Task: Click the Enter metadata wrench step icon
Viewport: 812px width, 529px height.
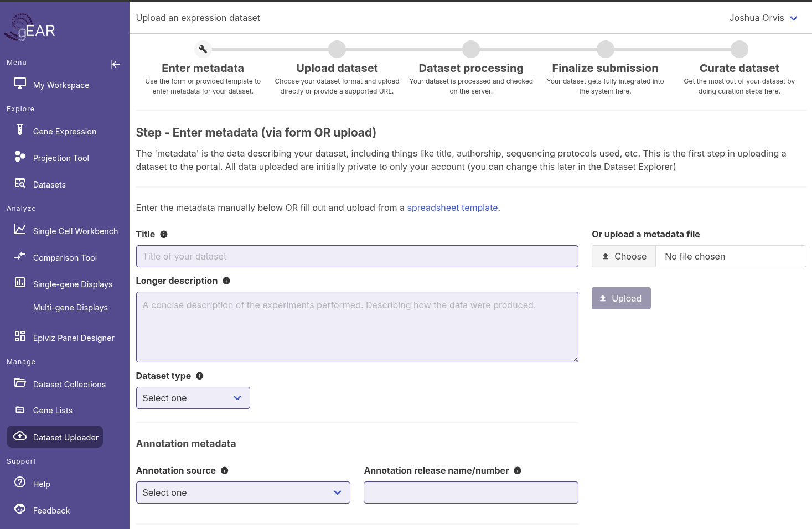Action: click(203, 49)
